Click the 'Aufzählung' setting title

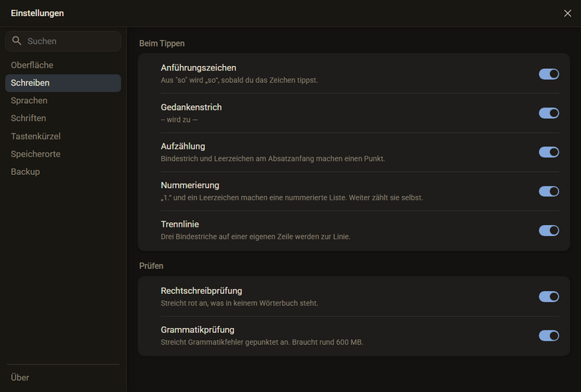coord(183,147)
